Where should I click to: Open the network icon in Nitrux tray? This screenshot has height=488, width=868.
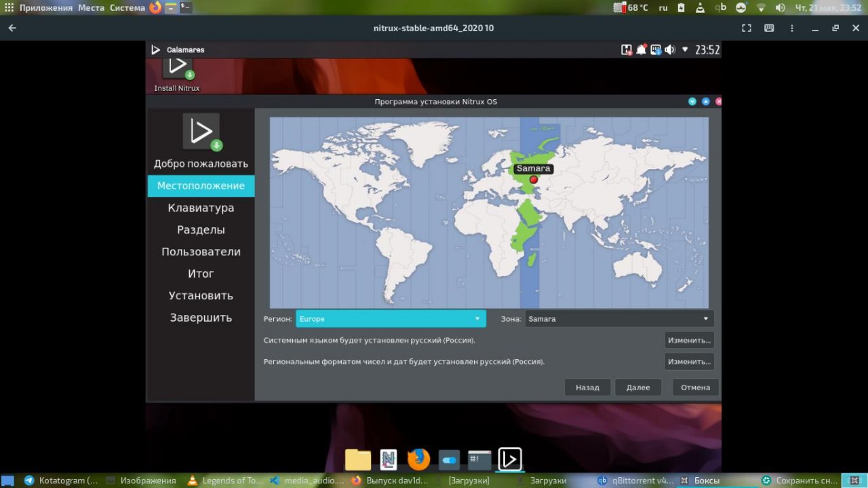tap(656, 50)
